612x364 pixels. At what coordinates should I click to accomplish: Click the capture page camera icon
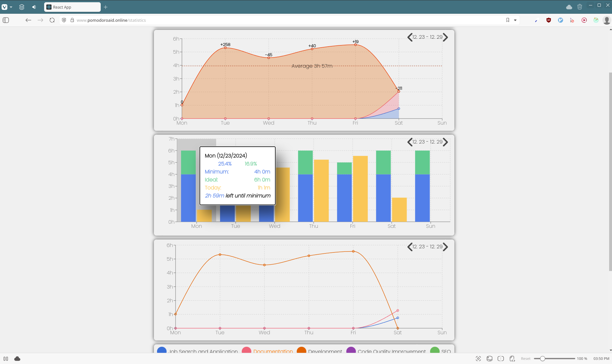click(478, 359)
